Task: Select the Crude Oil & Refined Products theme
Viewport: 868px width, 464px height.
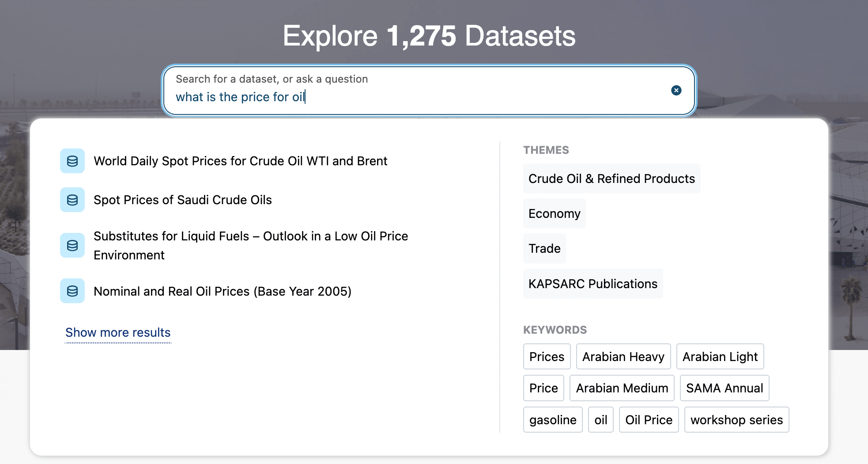Action: (611, 179)
